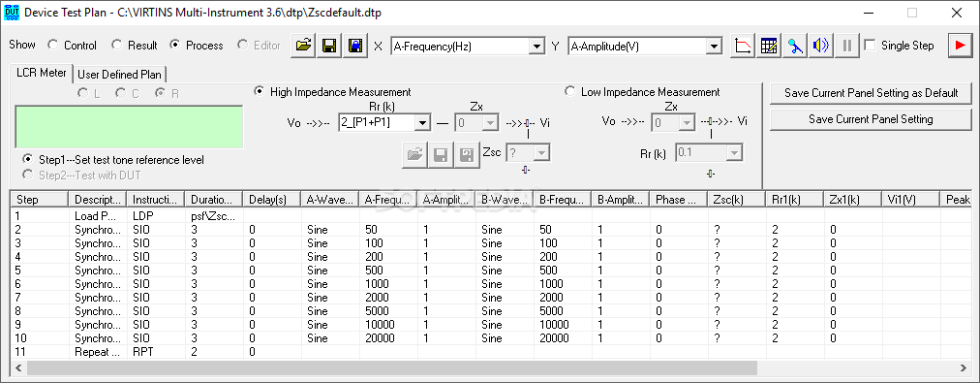Screen dimensions: 980x383
Task: Click the blue probe tool icon
Action: (795, 46)
